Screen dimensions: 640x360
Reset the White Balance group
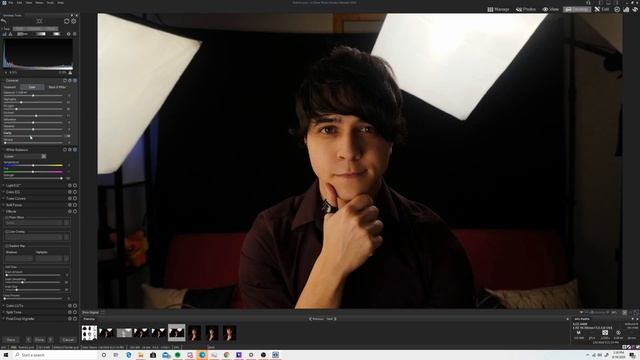[65, 150]
